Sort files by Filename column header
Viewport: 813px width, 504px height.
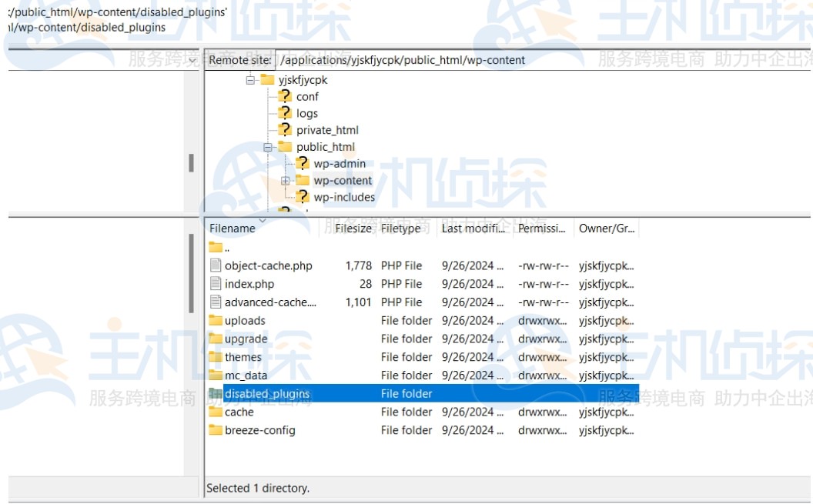[233, 229]
